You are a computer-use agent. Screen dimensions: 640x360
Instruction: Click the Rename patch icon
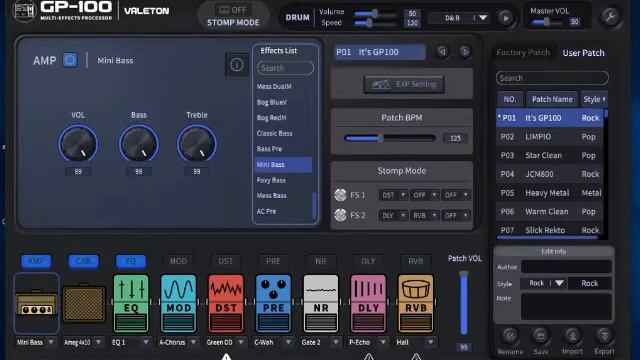[510, 336]
